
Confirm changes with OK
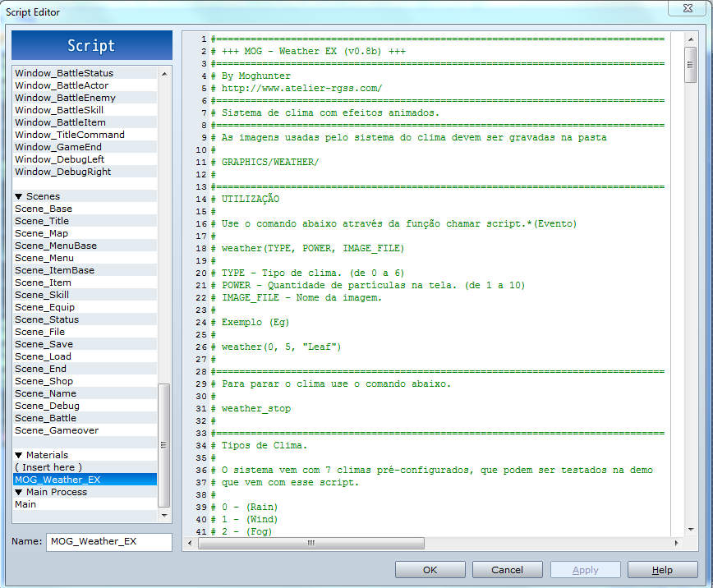(x=430, y=569)
